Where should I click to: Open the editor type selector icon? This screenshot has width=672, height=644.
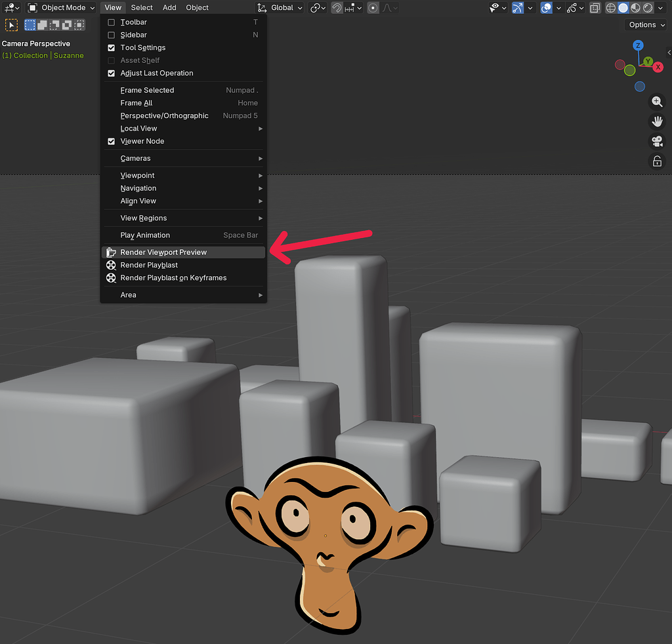[x=12, y=7]
